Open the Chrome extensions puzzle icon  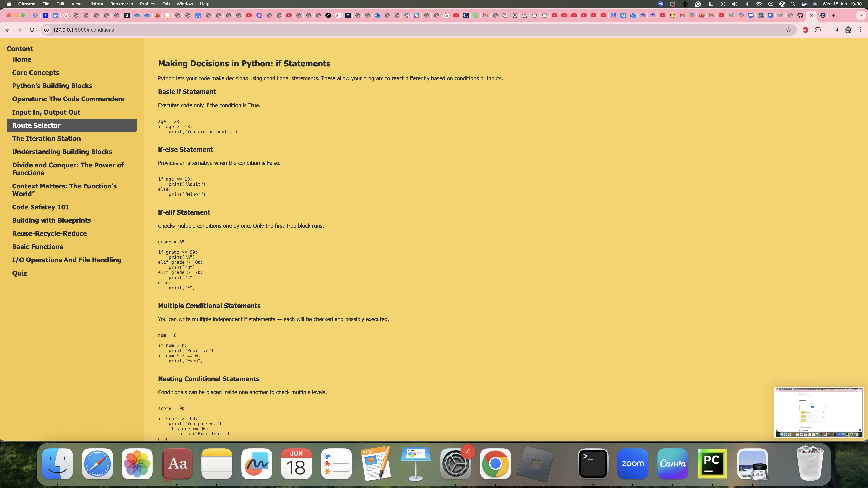818,30
